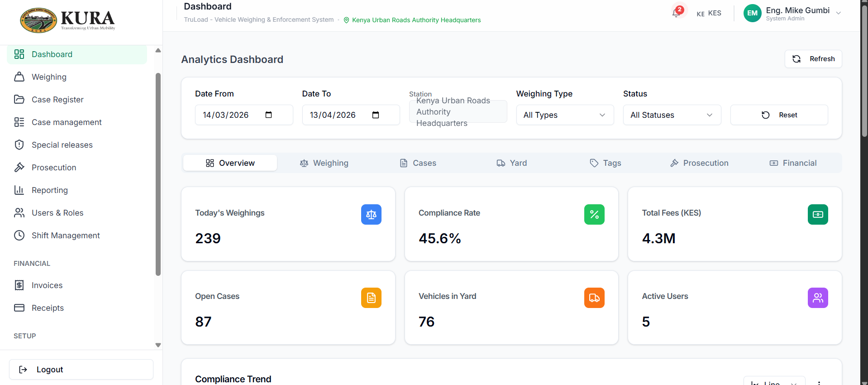Viewport: 868px width, 385px height.
Task: Click the sidebar scrollbar thumb
Action: click(158, 174)
